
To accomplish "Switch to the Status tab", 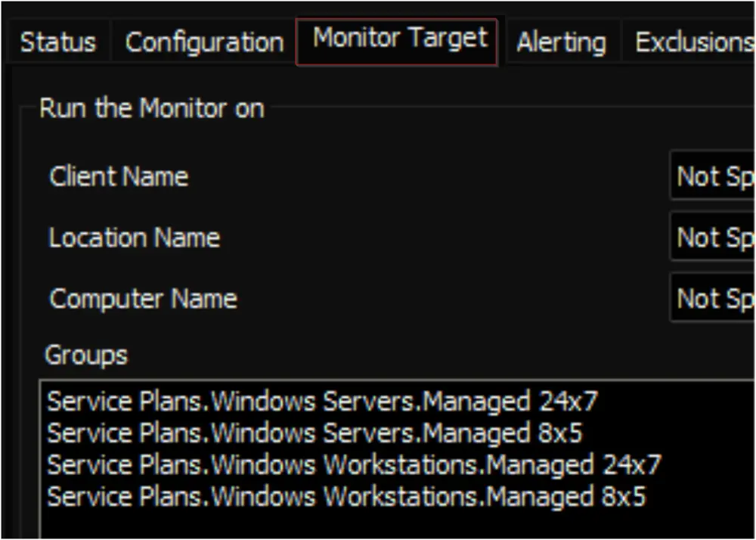I will pos(58,42).
